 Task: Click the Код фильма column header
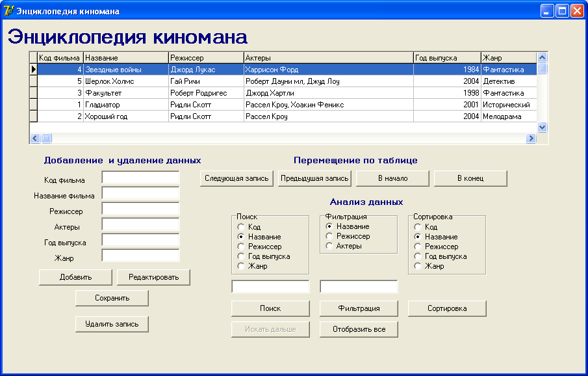(x=60, y=58)
